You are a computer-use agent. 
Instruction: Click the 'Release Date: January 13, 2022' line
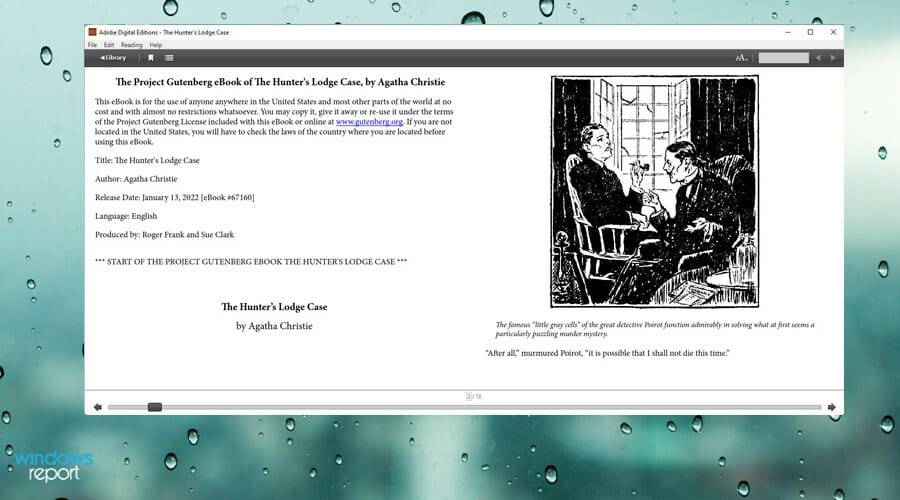174,197
